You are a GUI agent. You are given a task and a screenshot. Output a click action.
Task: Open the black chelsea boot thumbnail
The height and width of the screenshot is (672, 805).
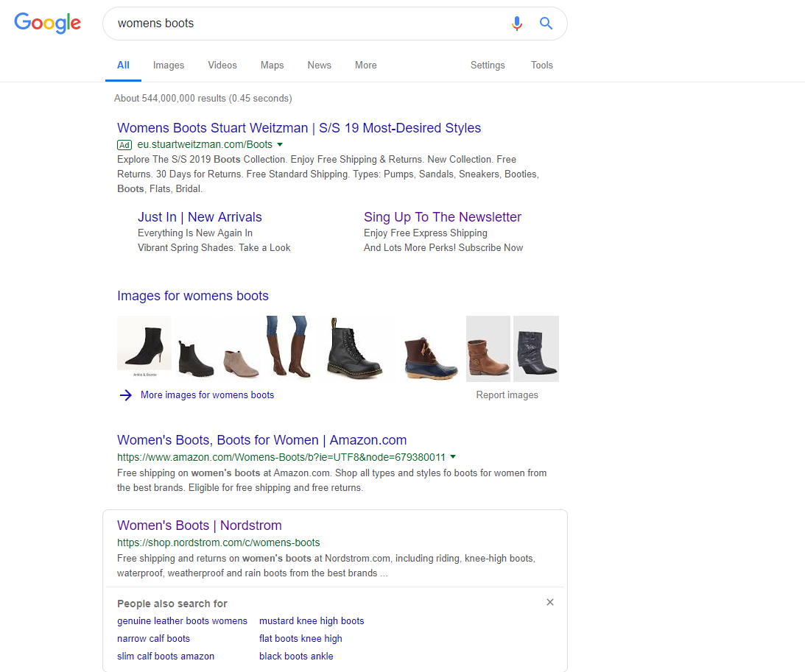tap(196, 358)
